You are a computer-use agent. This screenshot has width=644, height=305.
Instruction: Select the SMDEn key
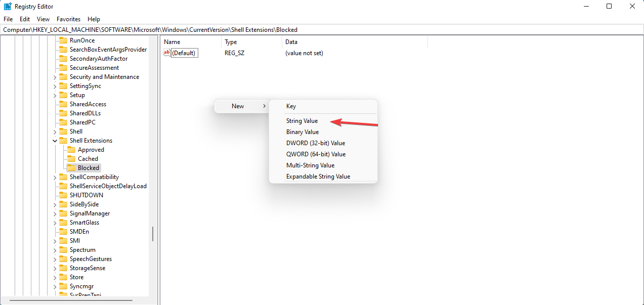[79, 232]
